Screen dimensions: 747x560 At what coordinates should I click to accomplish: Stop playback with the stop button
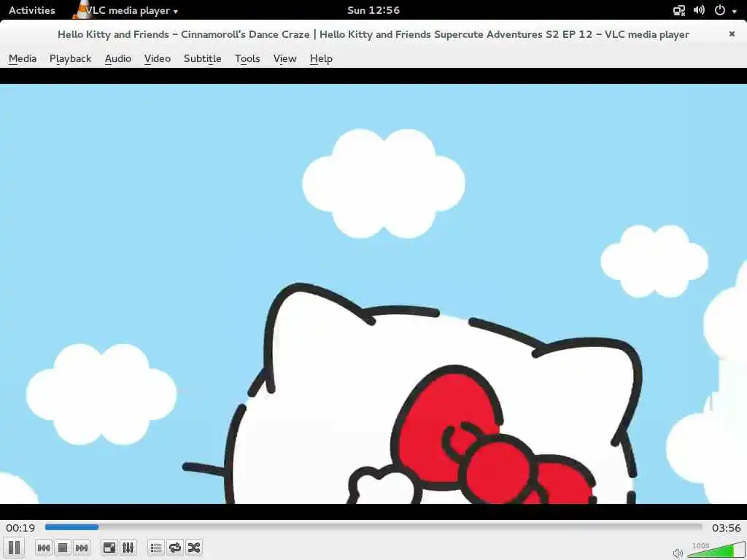(63, 548)
